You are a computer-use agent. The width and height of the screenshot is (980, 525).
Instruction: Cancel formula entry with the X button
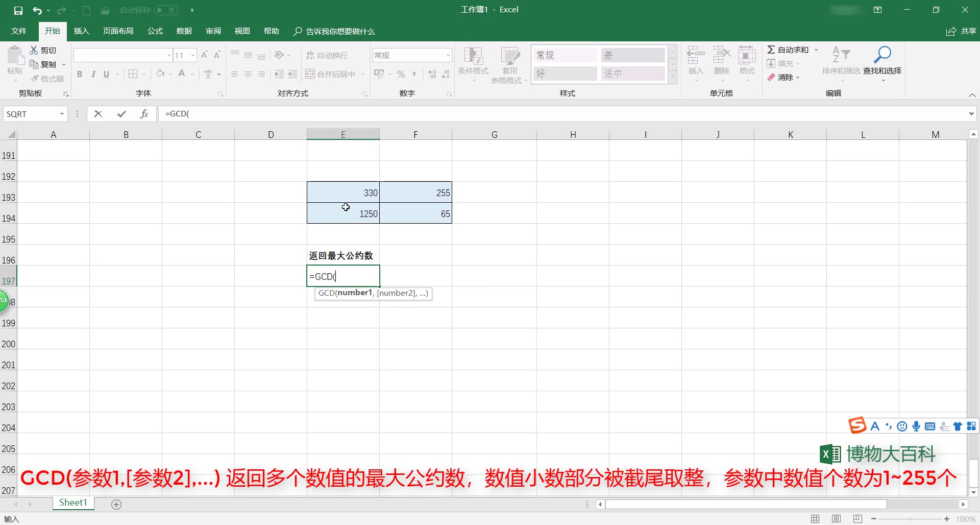click(99, 113)
